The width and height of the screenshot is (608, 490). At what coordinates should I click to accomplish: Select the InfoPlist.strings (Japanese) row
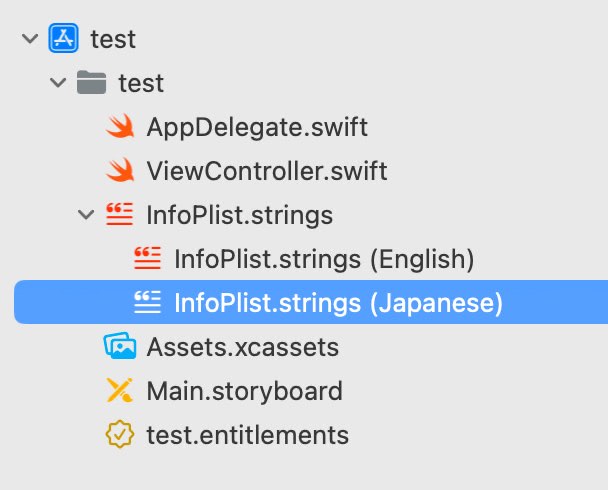tap(311, 302)
